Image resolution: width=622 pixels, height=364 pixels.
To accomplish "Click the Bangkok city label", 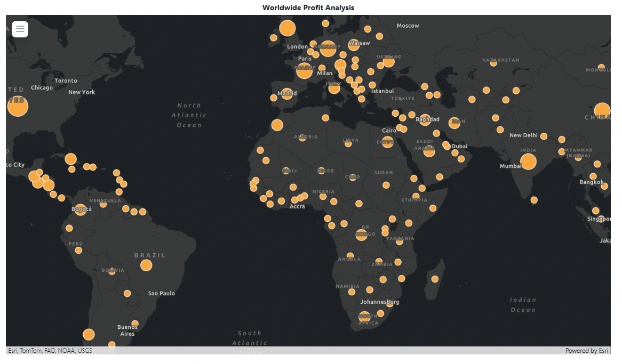I will (x=592, y=182).
